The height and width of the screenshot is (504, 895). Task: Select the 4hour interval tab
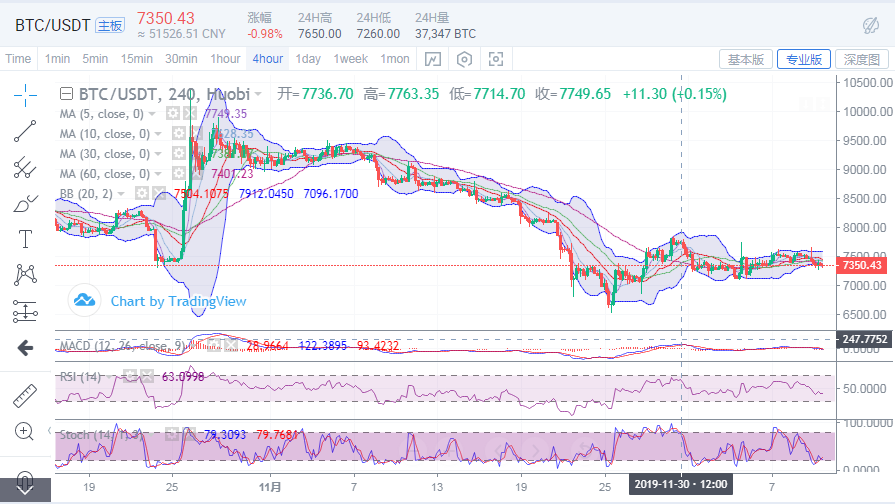268,59
